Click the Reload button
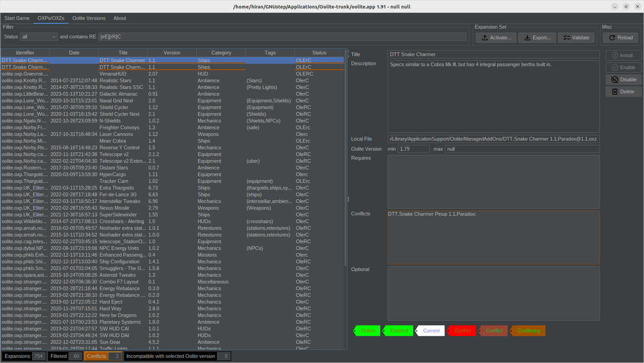Image resolution: width=644 pixels, height=363 pixels. 620,38
